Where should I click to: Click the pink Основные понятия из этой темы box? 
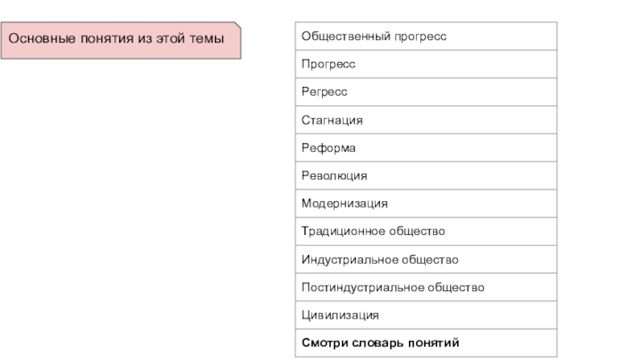pyautogui.click(x=121, y=40)
